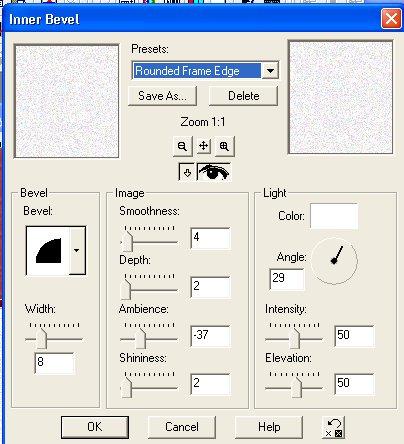Click the Bevel shape thumbnail
Viewport: 404px width, 444px height.
[48, 250]
